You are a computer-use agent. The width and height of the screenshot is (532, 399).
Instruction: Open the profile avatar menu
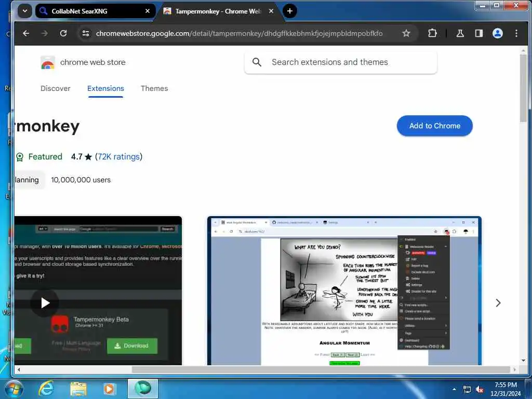pyautogui.click(x=497, y=33)
